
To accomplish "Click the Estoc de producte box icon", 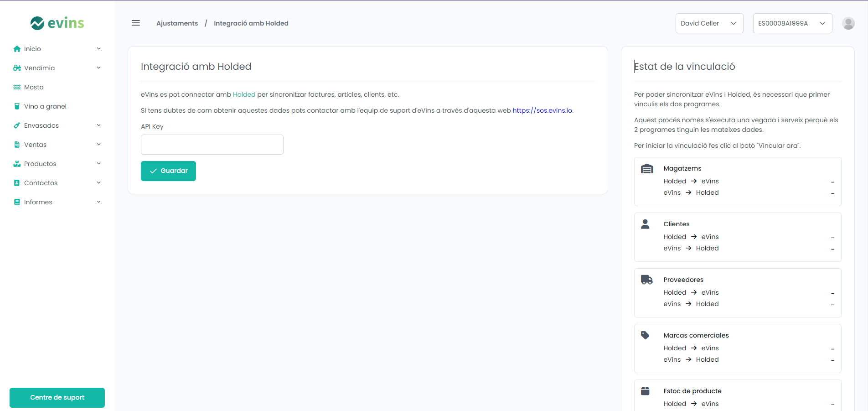I will pos(645,391).
